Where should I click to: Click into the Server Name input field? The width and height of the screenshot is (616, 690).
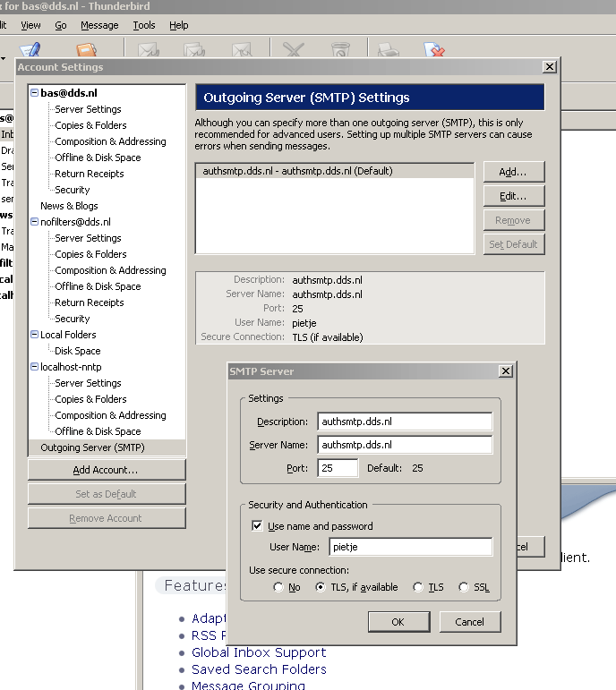(405, 445)
